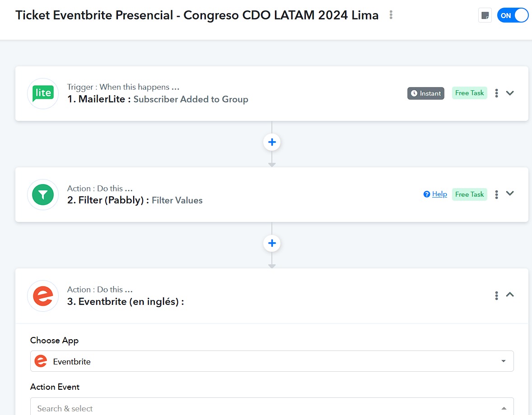Expand the MailerLite trigger step
The height and width of the screenshot is (415, 532).
point(509,93)
